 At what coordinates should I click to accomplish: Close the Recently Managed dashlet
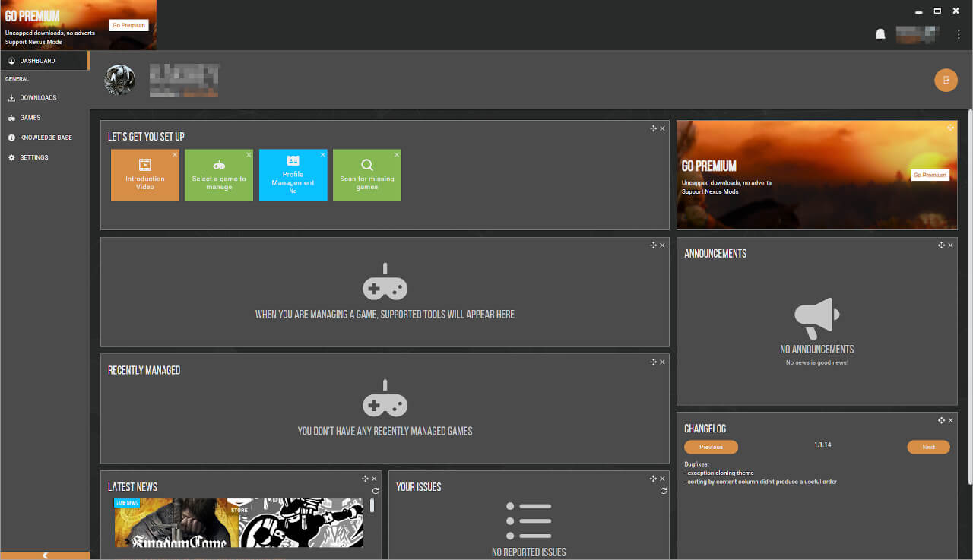point(662,362)
